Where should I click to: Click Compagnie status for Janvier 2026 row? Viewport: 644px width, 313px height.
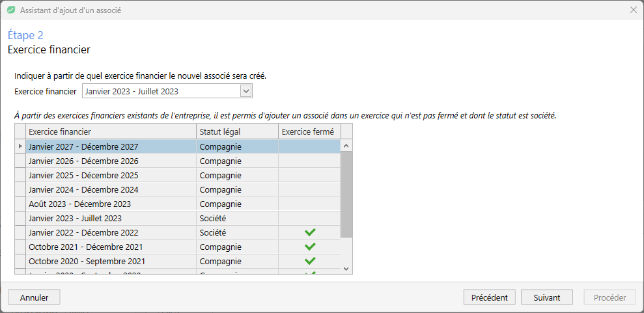[220, 161]
